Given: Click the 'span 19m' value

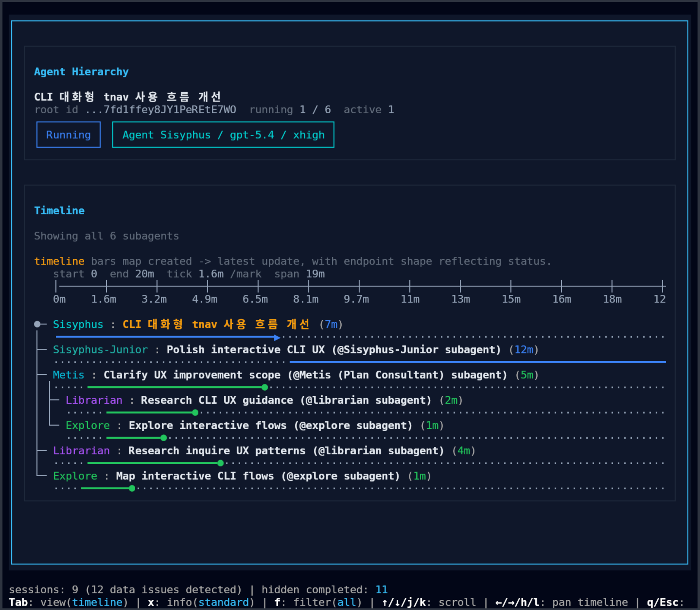Looking at the screenshot, I should click(x=299, y=274).
